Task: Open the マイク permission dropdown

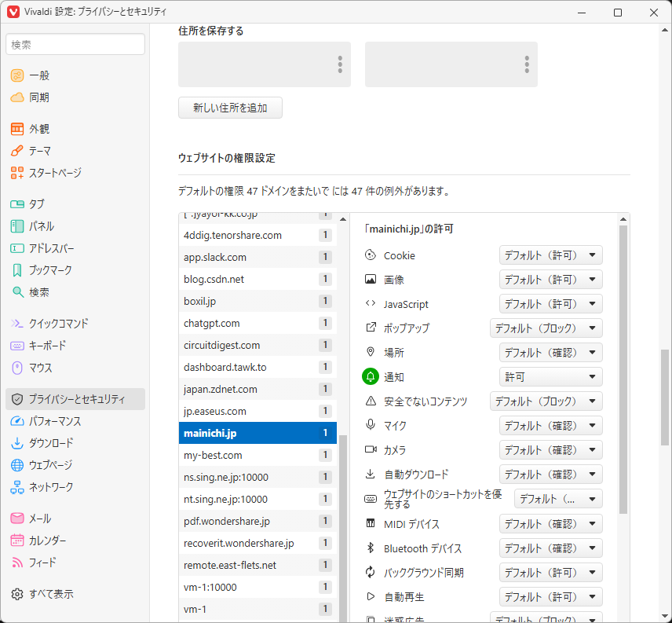Action: pos(551,425)
